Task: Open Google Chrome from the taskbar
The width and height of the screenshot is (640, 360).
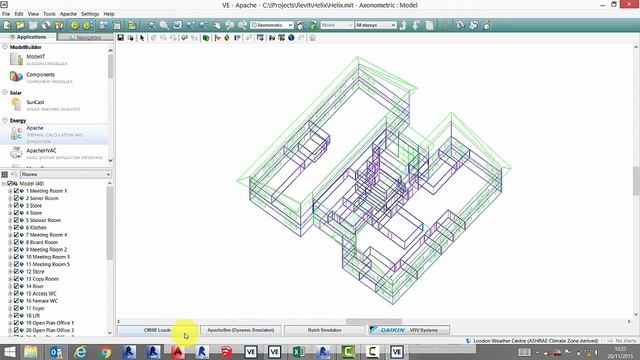Action: tap(105, 351)
